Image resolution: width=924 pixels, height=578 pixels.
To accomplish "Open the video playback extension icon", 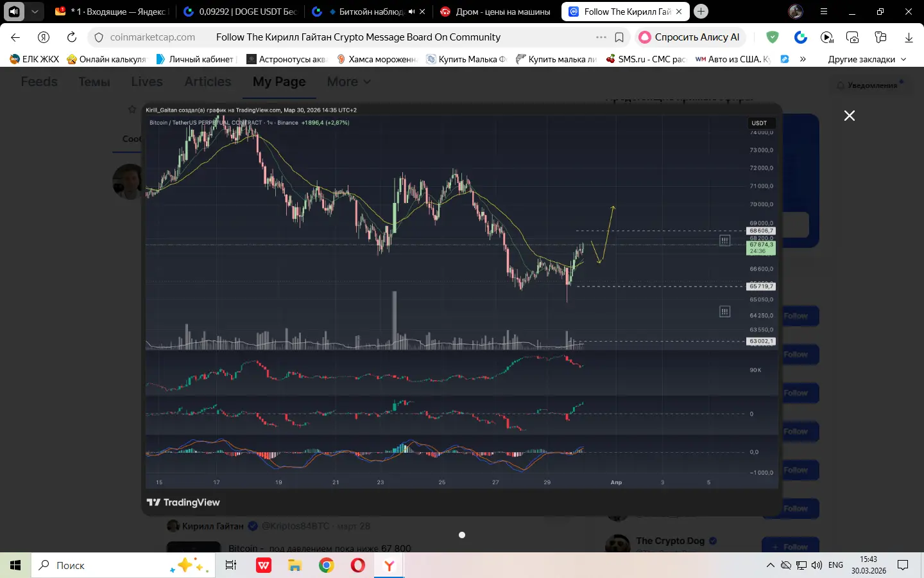I will click(x=827, y=37).
